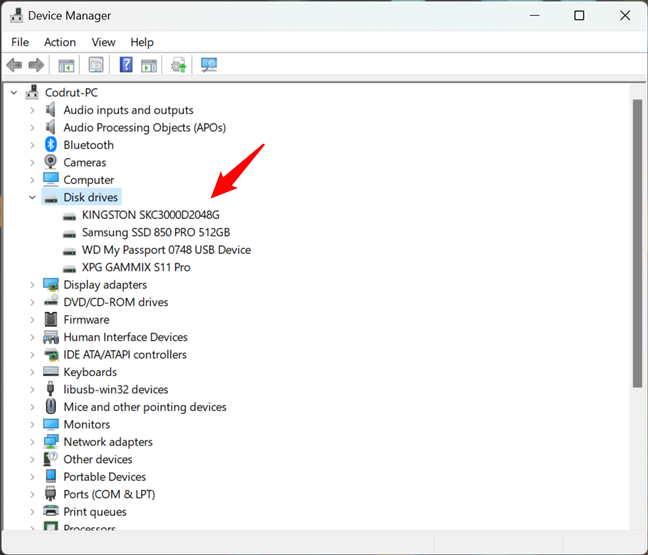Image resolution: width=648 pixels, height=555 pixels.
Task: Click the Bluetooth category icon
Action: [x=50, y=145]
